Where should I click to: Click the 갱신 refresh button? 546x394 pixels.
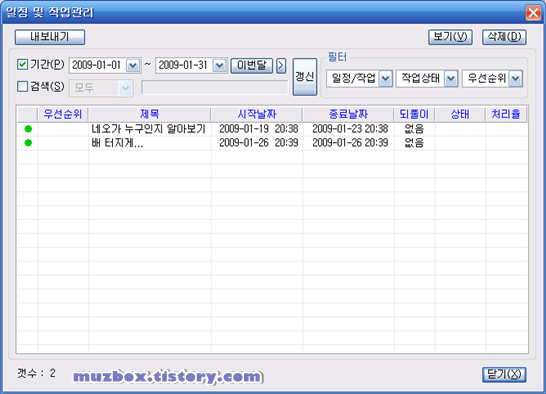[x=305, y=77]
